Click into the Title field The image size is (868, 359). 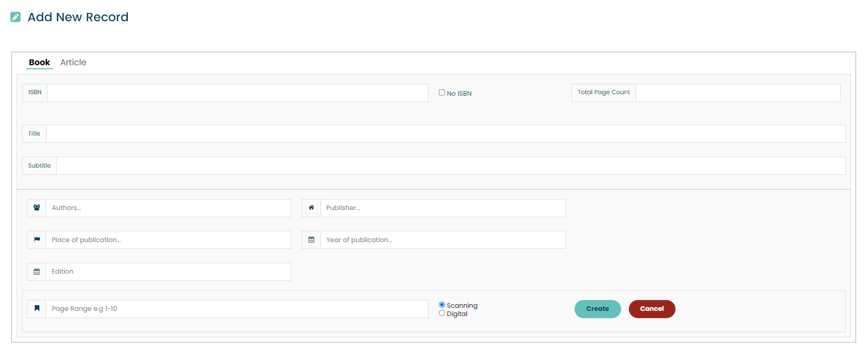coord(446,133)
